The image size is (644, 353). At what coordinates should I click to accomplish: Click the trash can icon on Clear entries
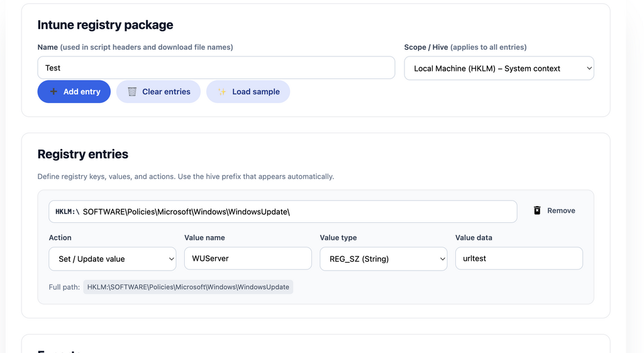point(132,92)
